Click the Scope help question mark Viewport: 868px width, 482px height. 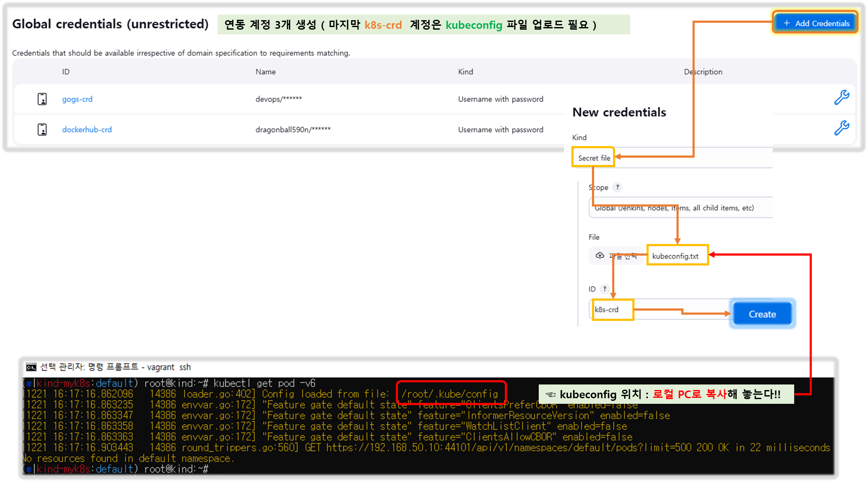click(x=617, y=187)
